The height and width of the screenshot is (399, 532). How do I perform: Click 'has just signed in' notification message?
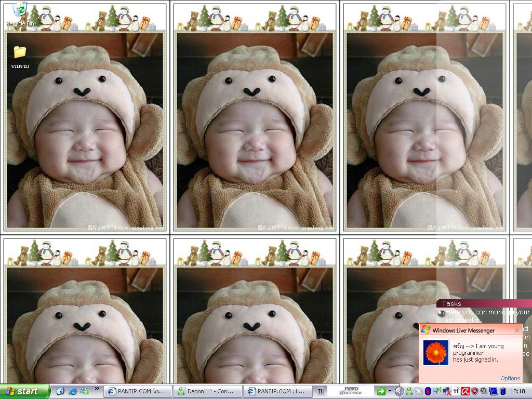(x=476, y=360)
